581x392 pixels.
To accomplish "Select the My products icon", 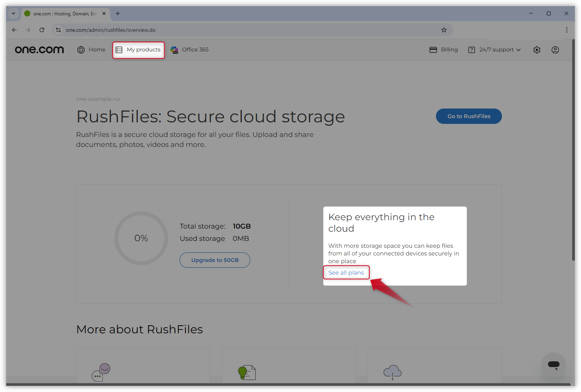I will pos(119,49).
